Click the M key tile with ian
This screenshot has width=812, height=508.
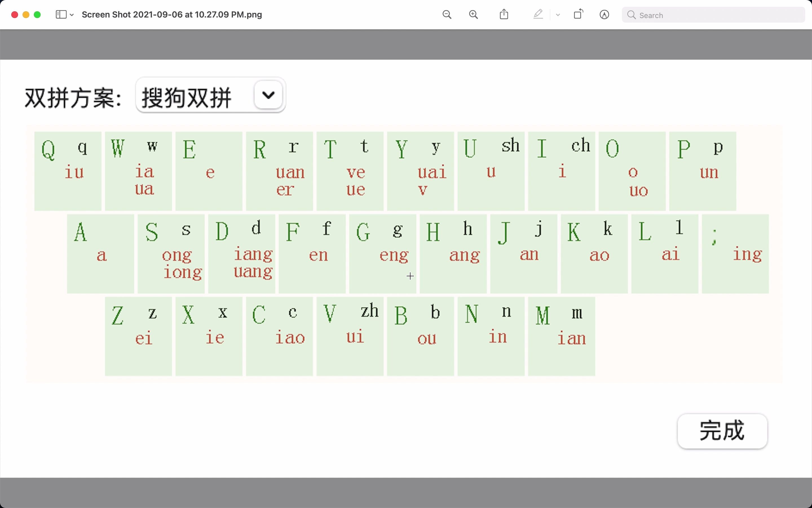coord(562,336)
